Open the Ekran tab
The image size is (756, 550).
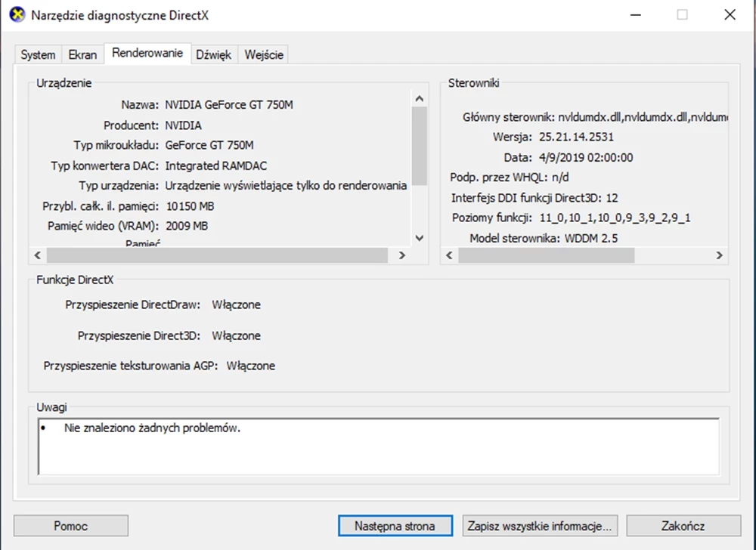pyautogui.click(x=82, y=54)
